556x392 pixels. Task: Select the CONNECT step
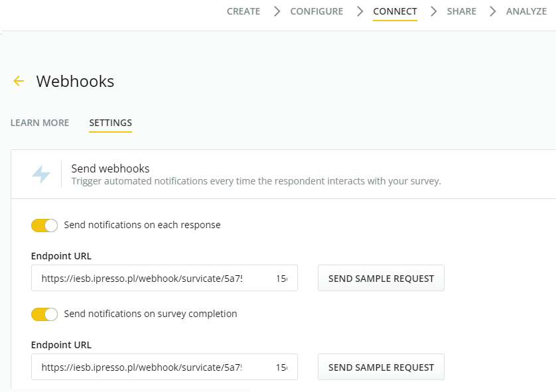(395, 11)
